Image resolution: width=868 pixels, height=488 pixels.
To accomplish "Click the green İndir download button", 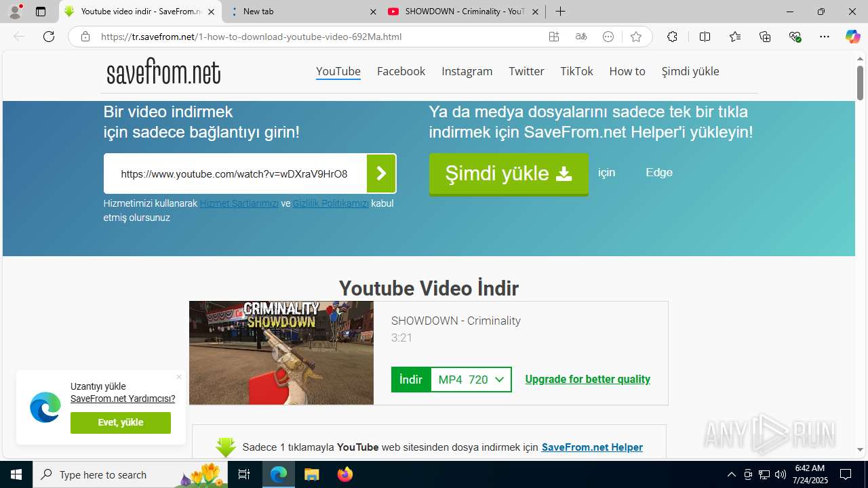I will click(x=411, y=380).
